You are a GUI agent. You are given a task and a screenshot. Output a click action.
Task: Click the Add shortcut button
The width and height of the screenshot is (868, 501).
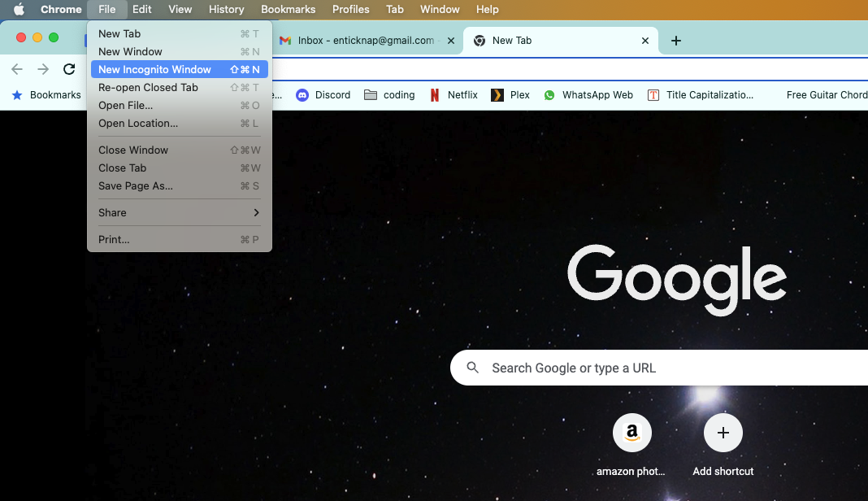(723, 444)
